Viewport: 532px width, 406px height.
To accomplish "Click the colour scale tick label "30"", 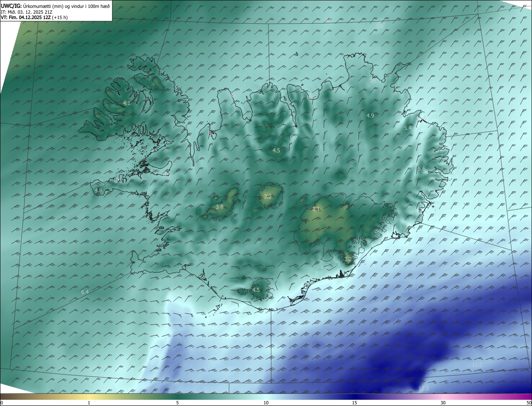I will click(x=443, y=403).
